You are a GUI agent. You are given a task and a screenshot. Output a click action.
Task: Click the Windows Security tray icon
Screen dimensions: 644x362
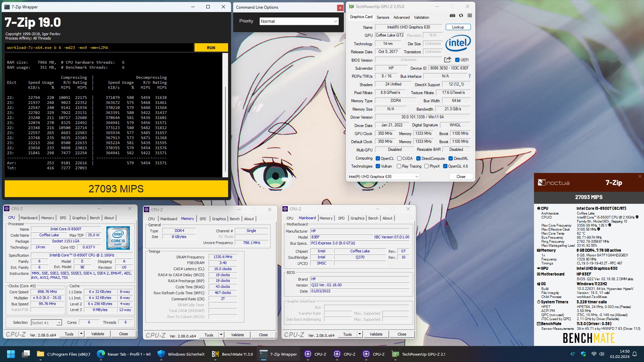tap(583, 354)
